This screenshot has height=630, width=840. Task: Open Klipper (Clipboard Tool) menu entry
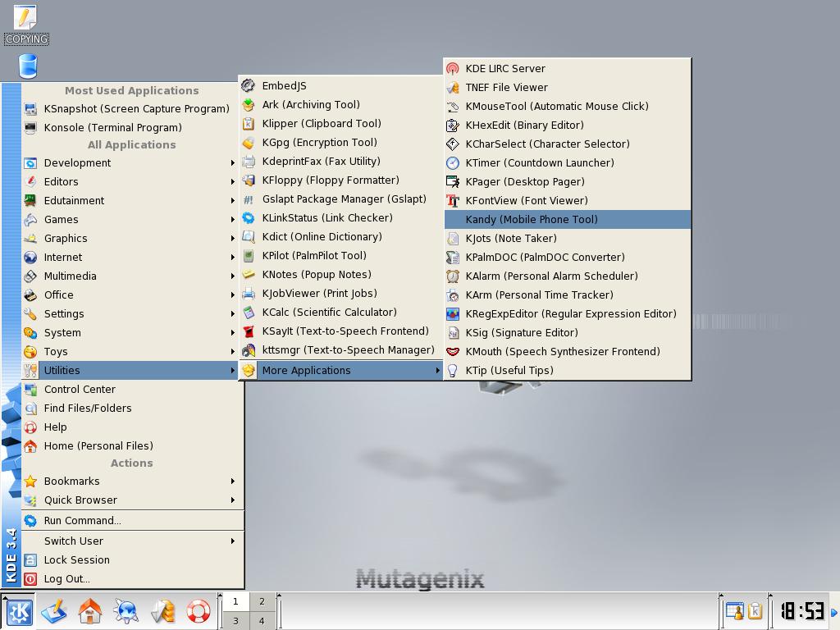tap(340, 124)
